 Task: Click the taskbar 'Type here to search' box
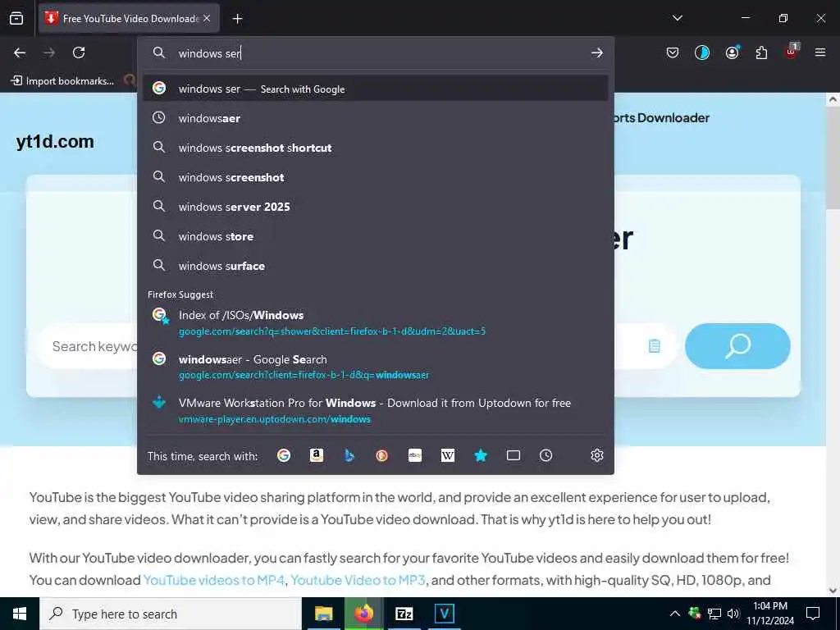[x=171, y=614]
